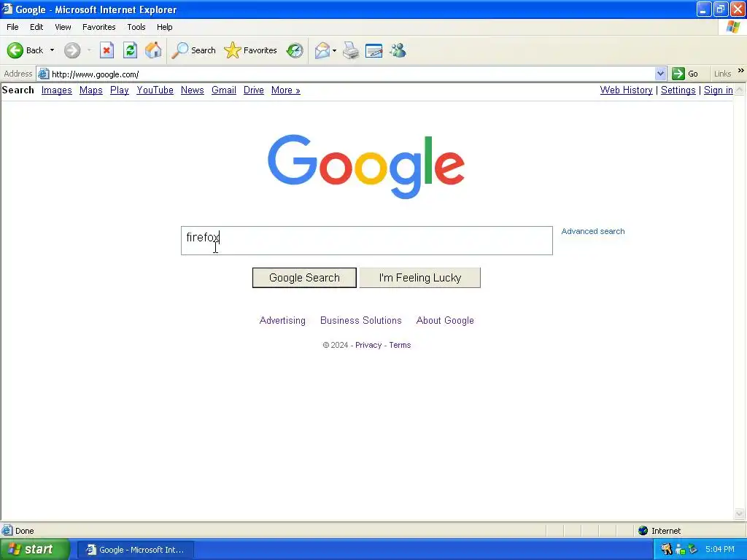Click the Images link

[x=57, y=90]
